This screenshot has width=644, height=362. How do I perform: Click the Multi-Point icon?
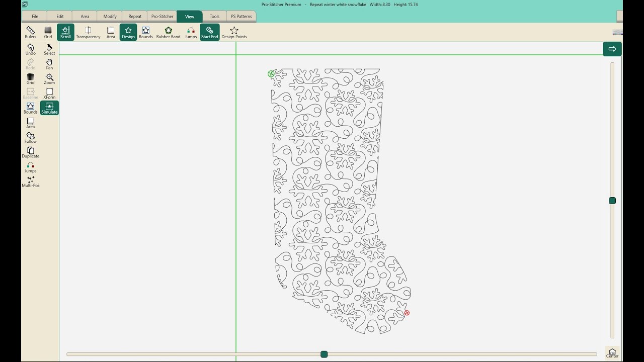click(x=31, y=182)
